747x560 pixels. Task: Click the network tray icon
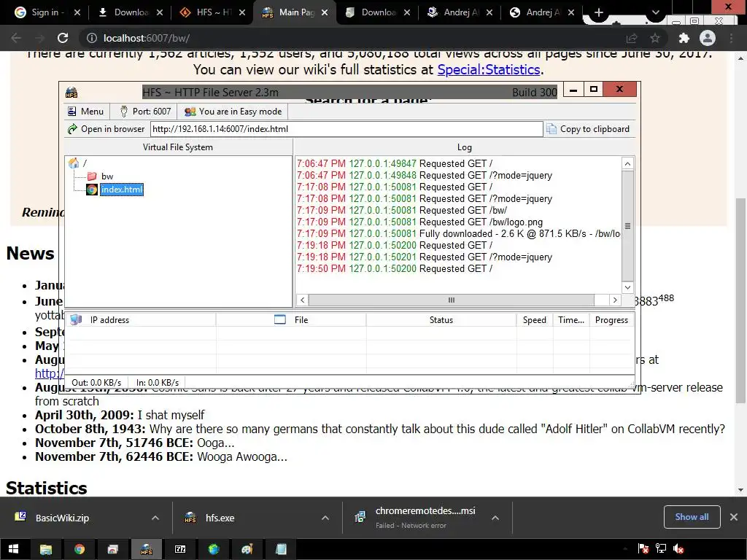[661, 549]
